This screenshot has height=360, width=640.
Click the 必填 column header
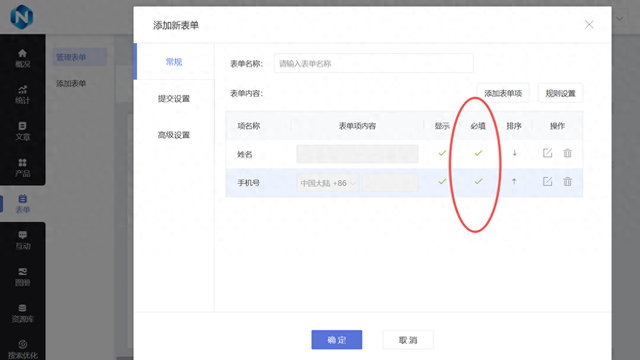(478, 126)
